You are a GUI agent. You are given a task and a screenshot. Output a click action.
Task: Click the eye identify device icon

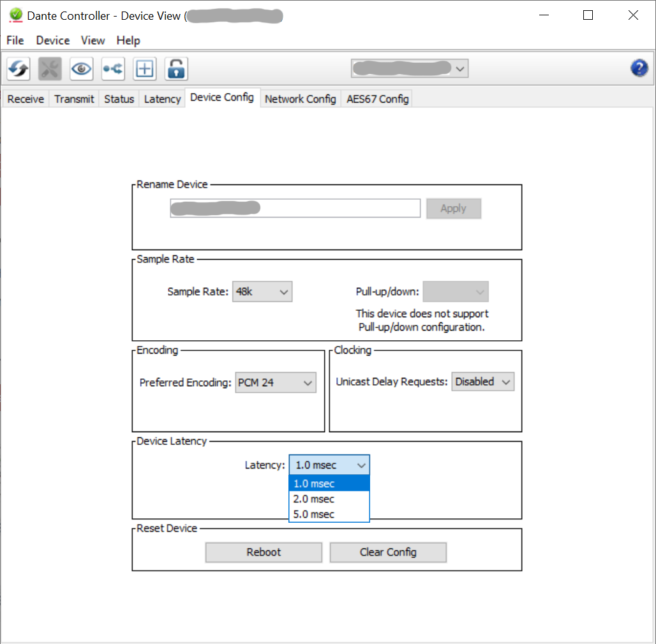pos(81,69)
